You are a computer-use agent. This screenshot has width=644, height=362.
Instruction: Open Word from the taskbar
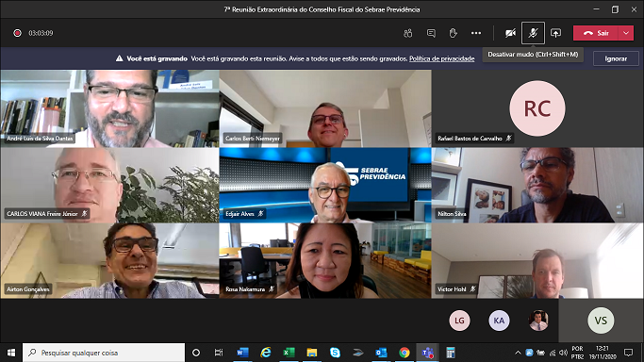[x=242, y=353]
